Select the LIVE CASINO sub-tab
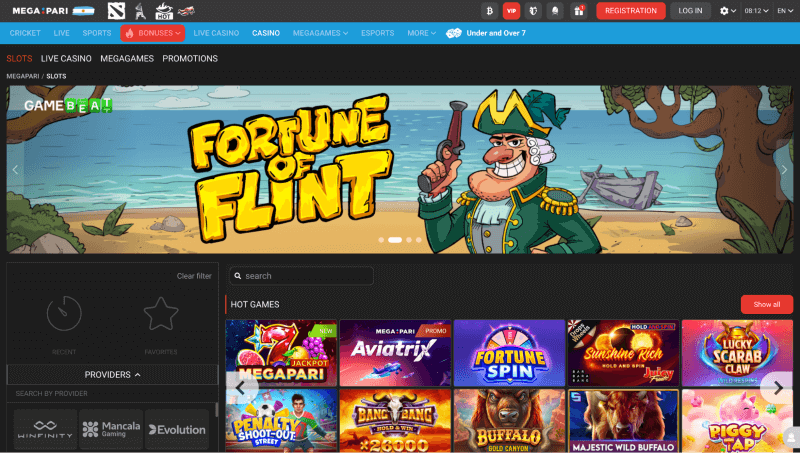The height and width of the screenshot is (453, 800). point(66,59)
